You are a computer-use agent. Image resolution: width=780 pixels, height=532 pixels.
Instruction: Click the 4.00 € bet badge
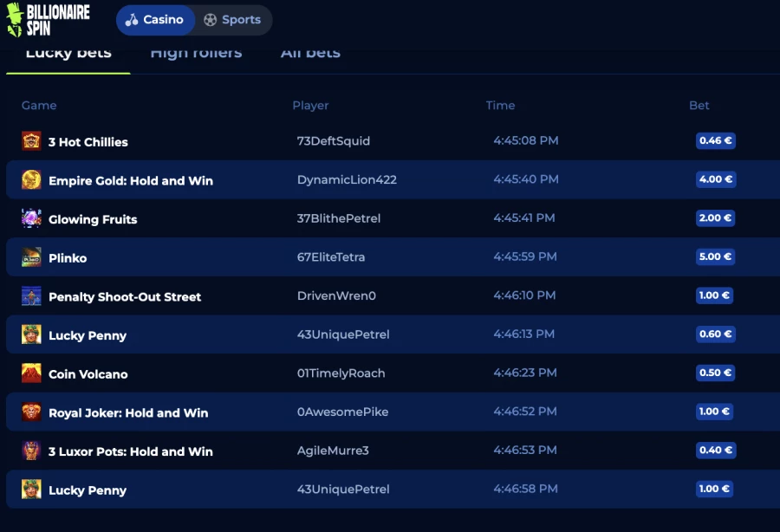[x=716, y=179]
